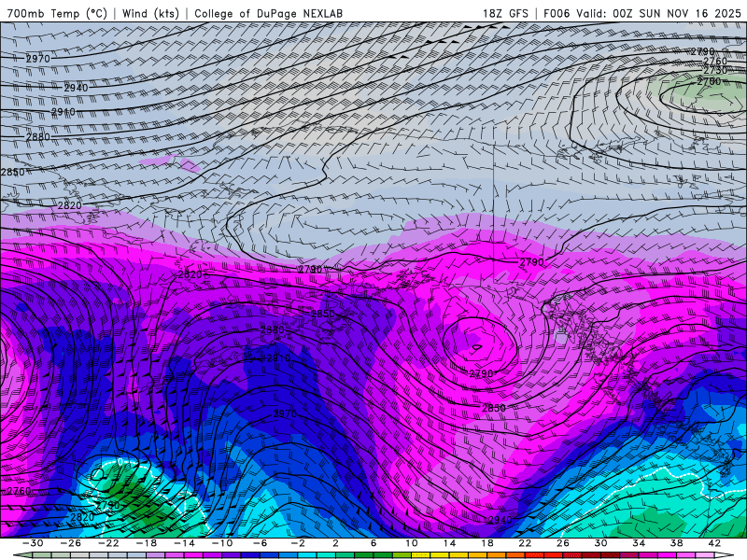747x560 pixels.
Task: Click the -30 color bar label
Action: click(33, 543)
